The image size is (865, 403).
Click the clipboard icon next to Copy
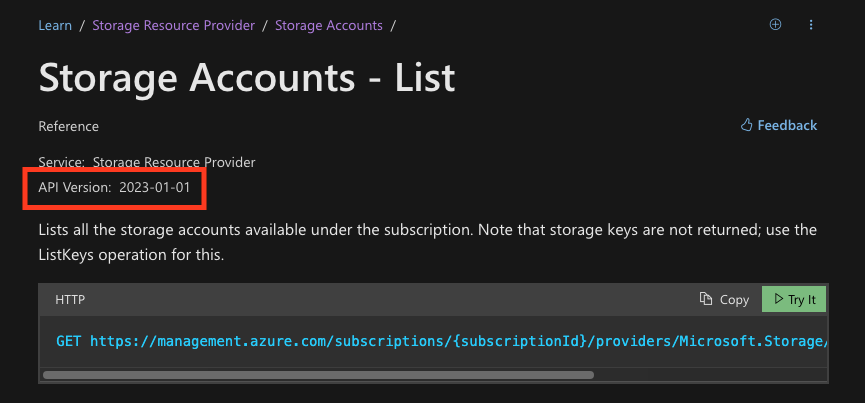pos(707,299)
